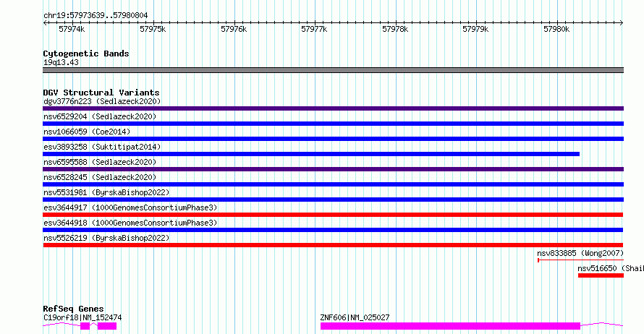The width and height of the screenshot is (644, 334).
Task: Click the chr19:57973639..57980804 coordinate text
Action: coord(96,16)
